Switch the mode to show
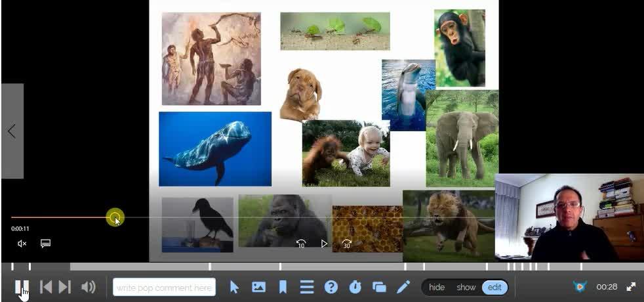Screen dimensions: 644x302 click(466, 287)
